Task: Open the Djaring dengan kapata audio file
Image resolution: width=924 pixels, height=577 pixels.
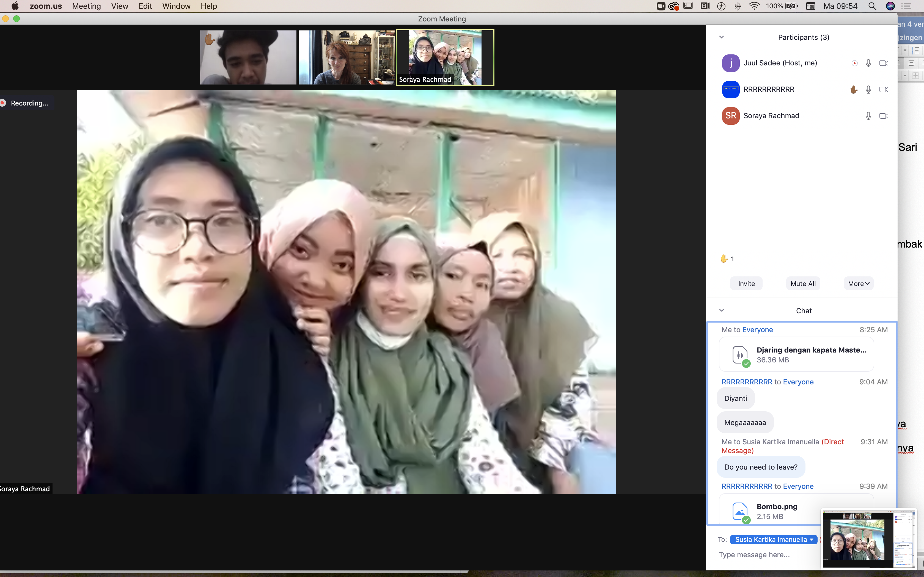Action: 796,354
